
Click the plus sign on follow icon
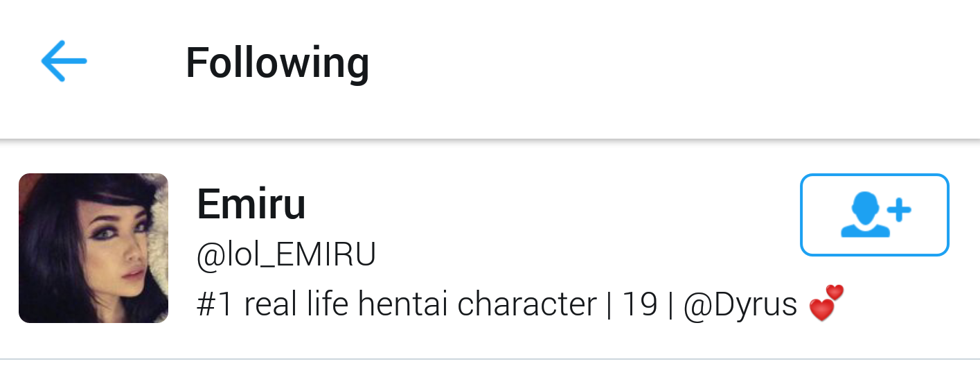pyautogui.click(x=898, y=209)
